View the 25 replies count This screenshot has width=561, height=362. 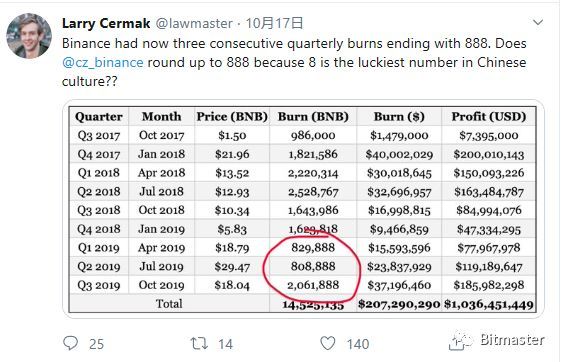tap(96, 344)
